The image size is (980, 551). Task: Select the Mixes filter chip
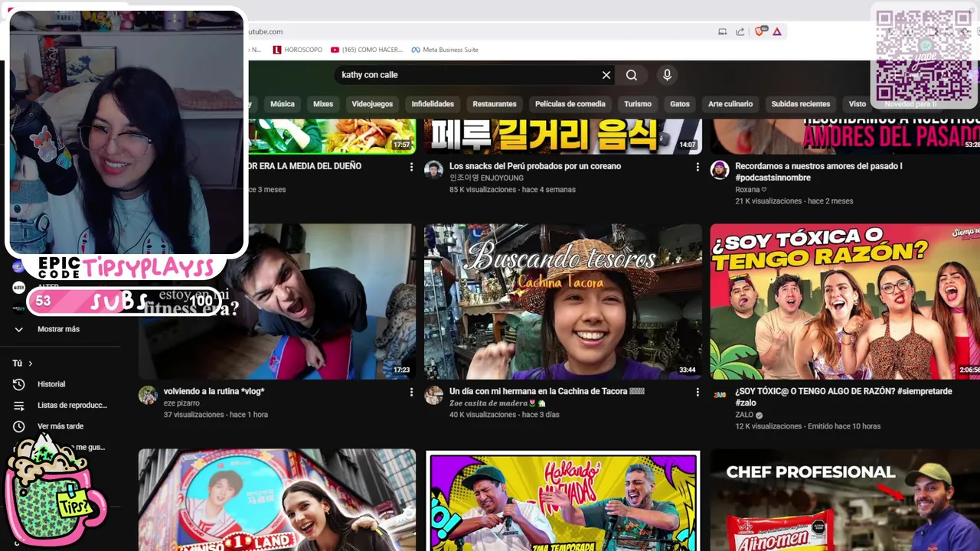(x=323, y=104)
